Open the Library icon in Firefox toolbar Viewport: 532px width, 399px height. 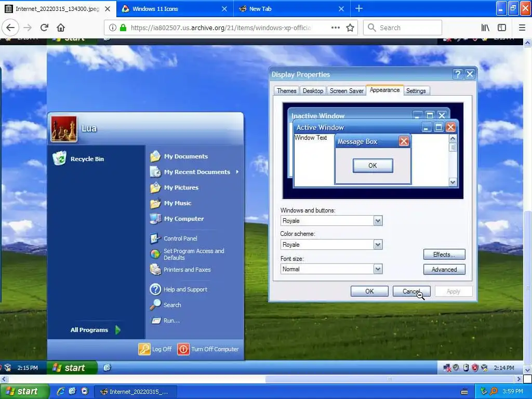(485, 28)
